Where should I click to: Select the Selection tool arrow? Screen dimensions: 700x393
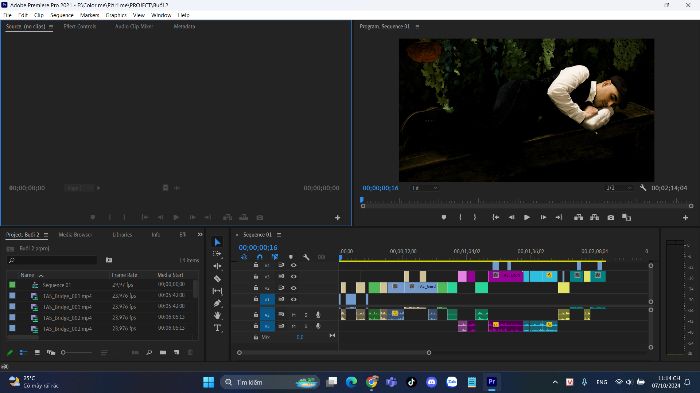pyautogui.click(x=217, y=242)
